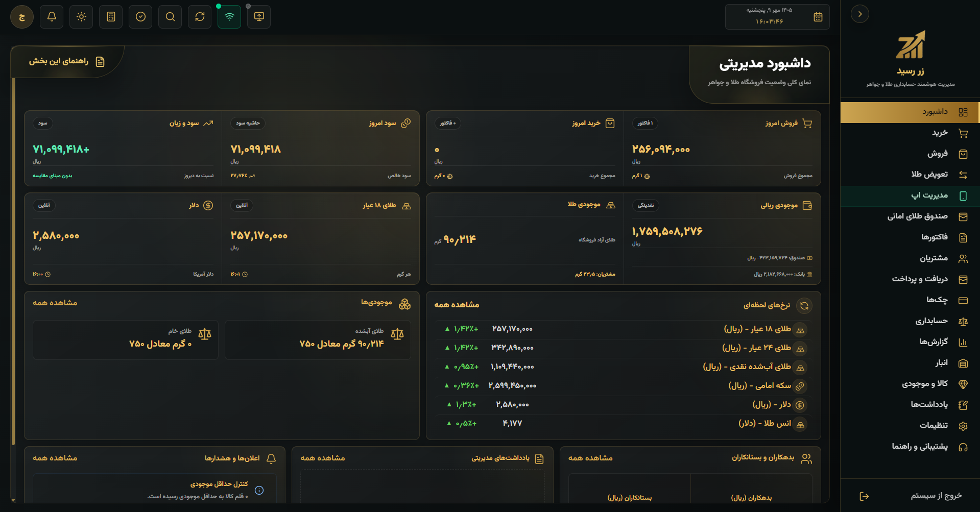The image size is (980, 512).
Task: Open کالا و موجودی sidebar item
Action: point(910,384)
